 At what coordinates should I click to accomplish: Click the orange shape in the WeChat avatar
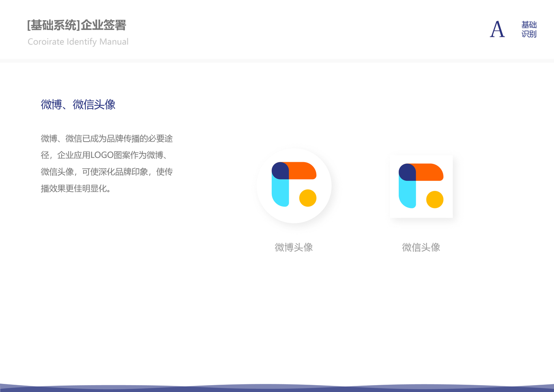pos(430,172)
